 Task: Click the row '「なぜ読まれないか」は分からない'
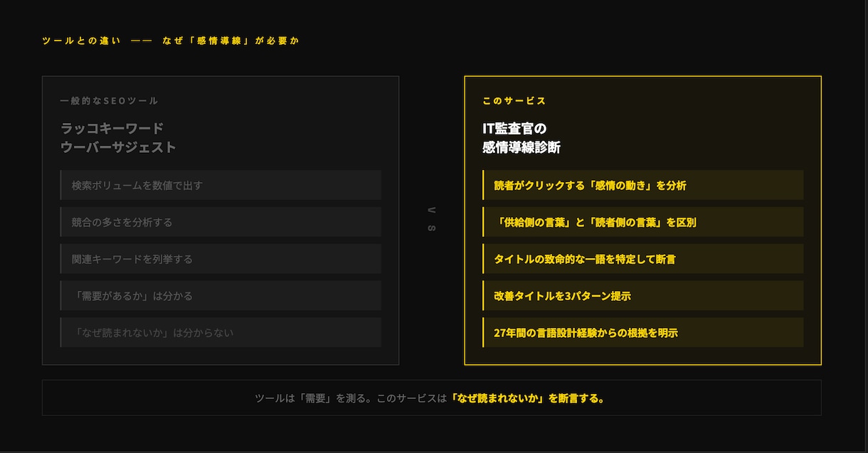coord(221,333)
